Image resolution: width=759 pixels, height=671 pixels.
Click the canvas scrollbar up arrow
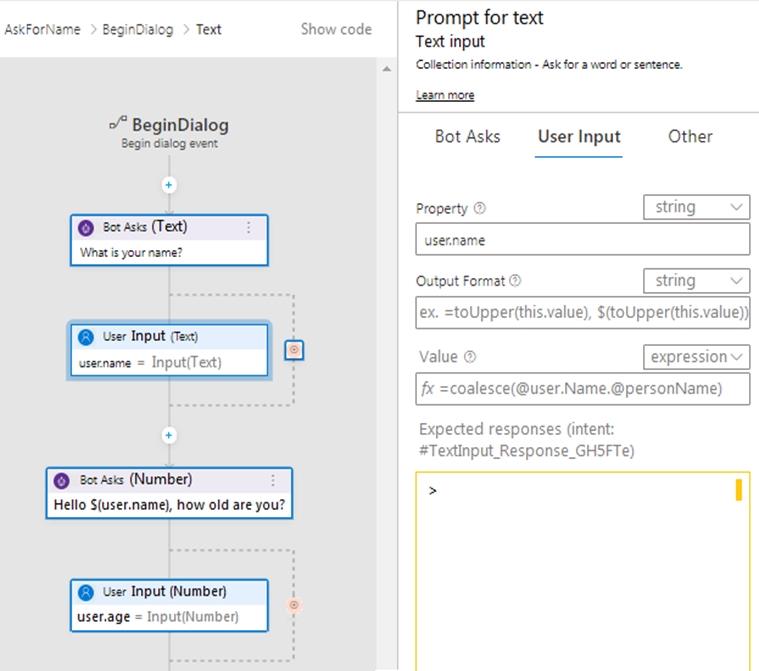coord(387,69)
